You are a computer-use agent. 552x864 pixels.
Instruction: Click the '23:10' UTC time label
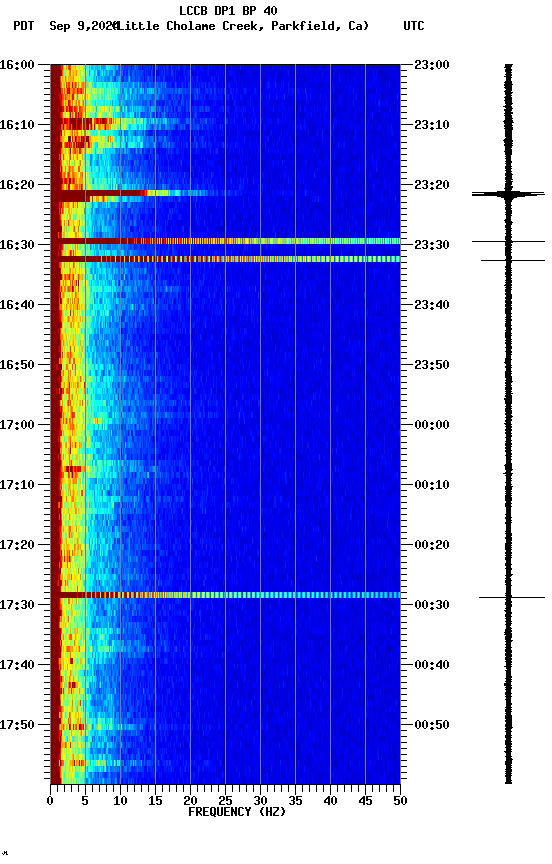432,125
